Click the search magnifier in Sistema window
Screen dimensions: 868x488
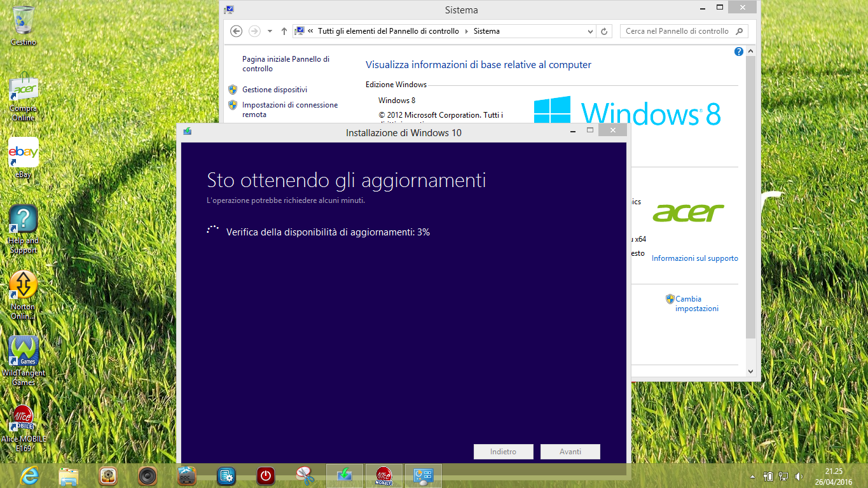pyautogui.click(x=740, y=31)
